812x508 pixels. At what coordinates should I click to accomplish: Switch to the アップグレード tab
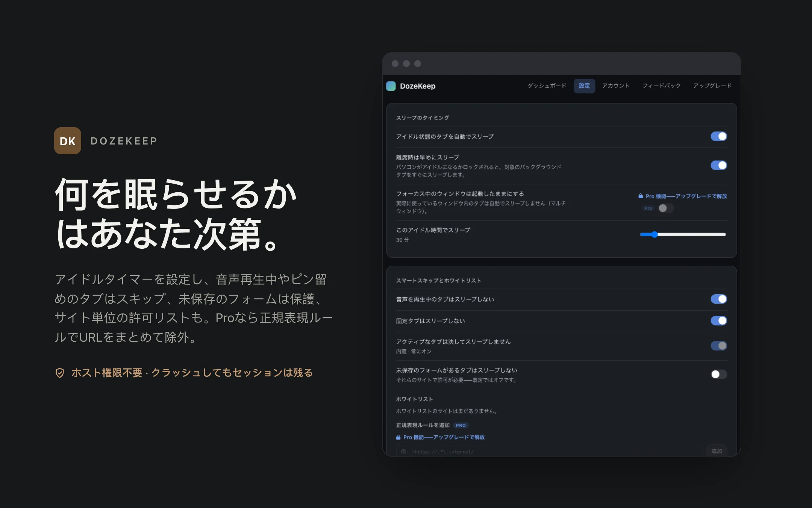coord(712,86)
